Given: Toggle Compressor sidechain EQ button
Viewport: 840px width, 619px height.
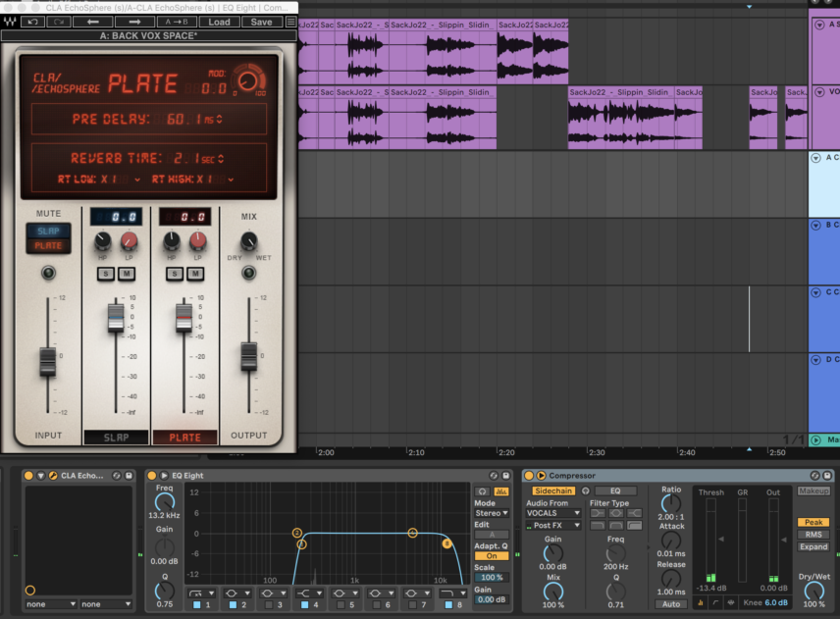Looking at the screenshot, I should (615, 490).
